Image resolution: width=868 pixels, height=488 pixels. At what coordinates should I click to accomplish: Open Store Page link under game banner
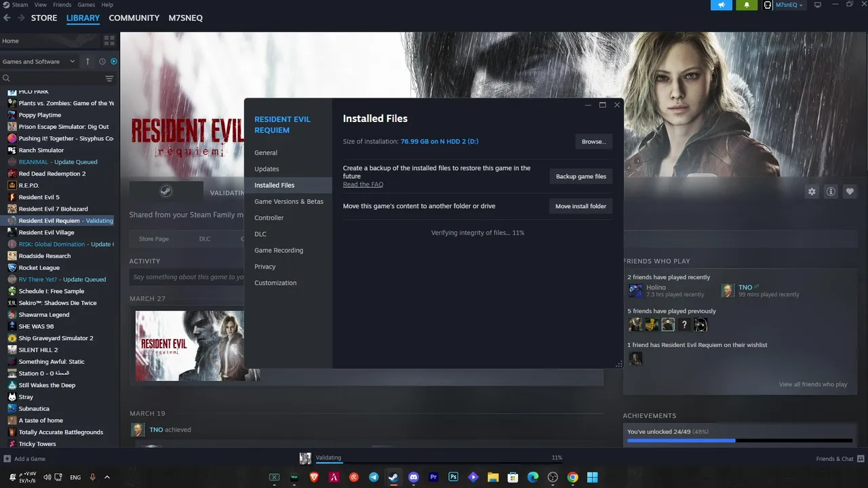(154, 239)
